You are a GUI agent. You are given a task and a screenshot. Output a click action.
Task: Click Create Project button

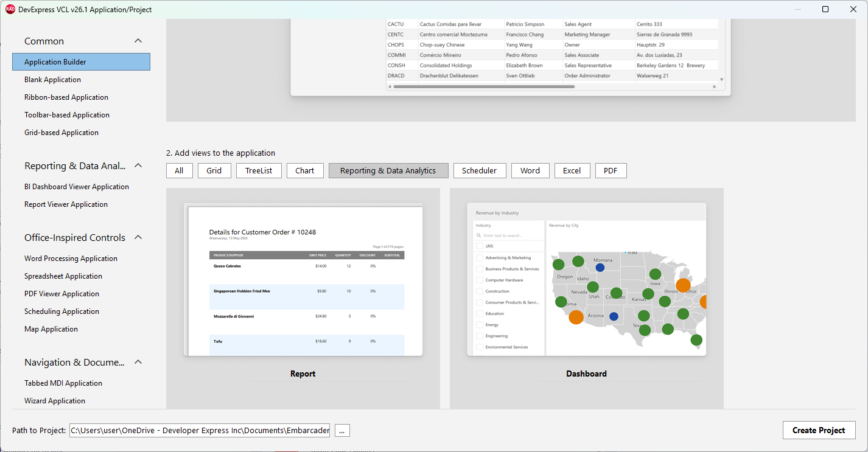[819, 430]
